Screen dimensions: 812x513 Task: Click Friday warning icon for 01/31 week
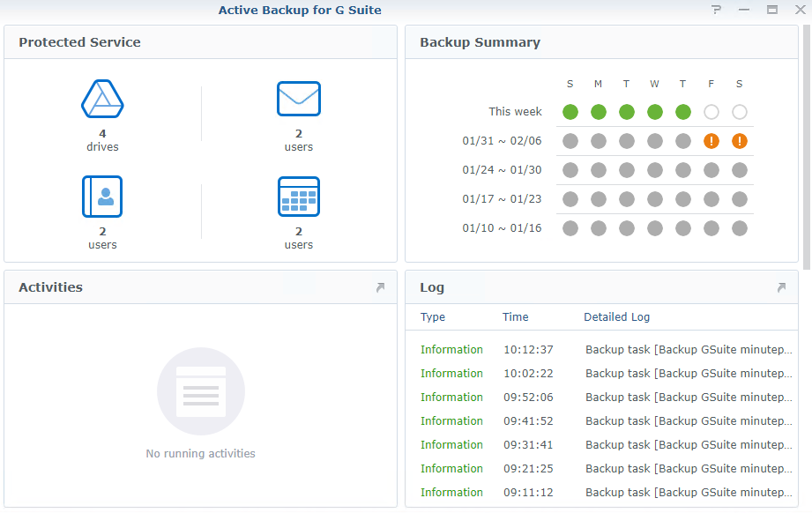tap(711, 141)
